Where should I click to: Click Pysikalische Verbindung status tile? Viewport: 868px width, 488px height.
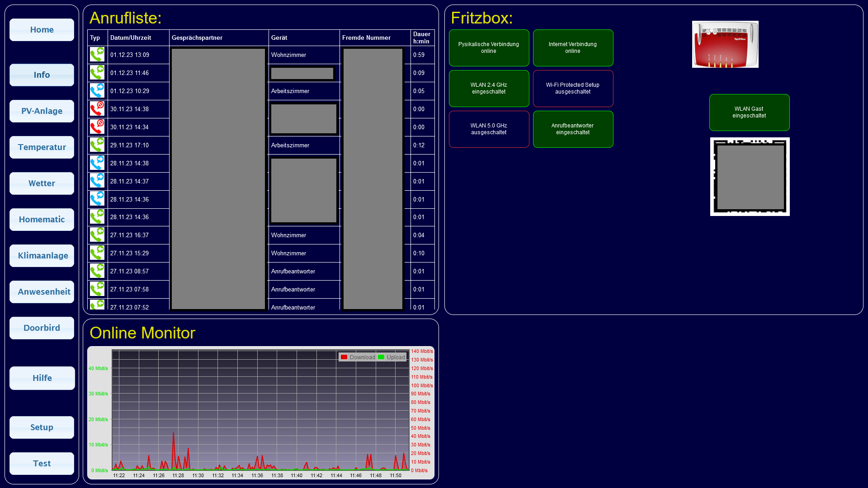[x=489, y=48]
